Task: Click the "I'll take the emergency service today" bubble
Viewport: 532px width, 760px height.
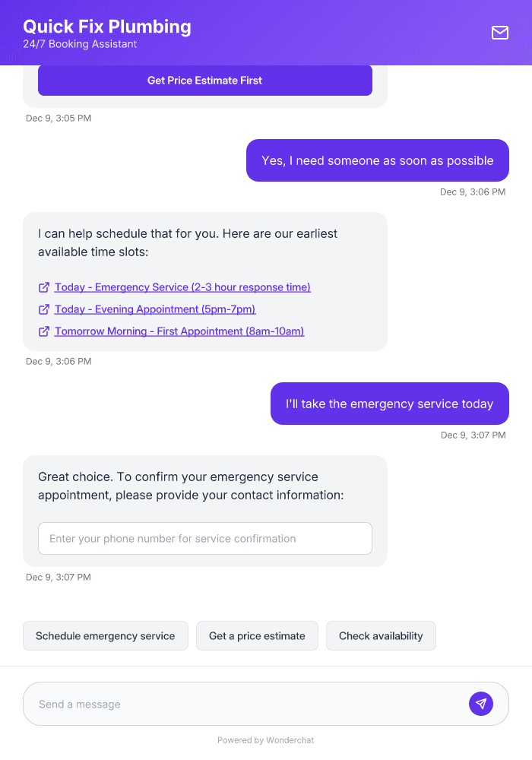Action: 389,404
